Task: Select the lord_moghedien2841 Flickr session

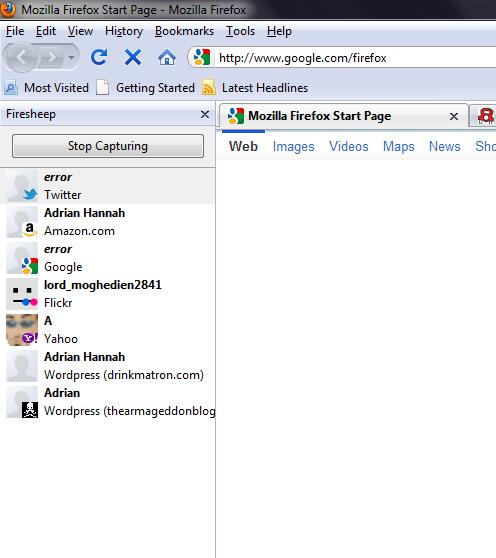Action: [108, 294]
